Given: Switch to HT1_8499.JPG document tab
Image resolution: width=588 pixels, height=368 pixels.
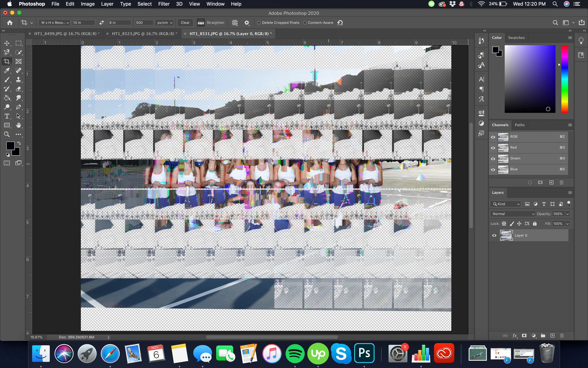Looking at the screenshot, I should 66,34.
